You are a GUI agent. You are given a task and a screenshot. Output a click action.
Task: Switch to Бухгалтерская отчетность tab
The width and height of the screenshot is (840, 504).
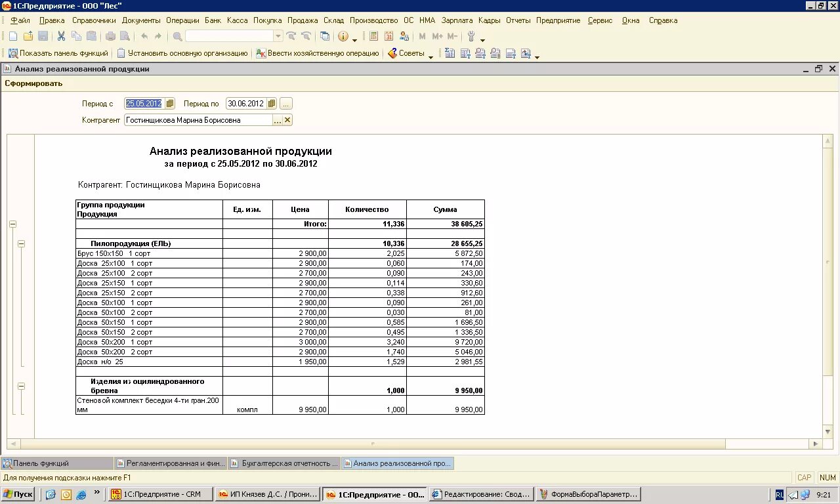point(285,463)
